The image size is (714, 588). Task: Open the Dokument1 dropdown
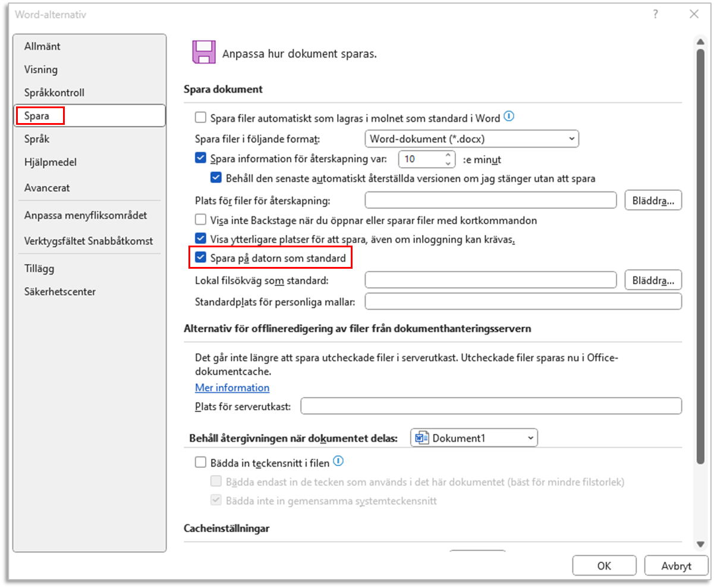(x=474, y=438)
